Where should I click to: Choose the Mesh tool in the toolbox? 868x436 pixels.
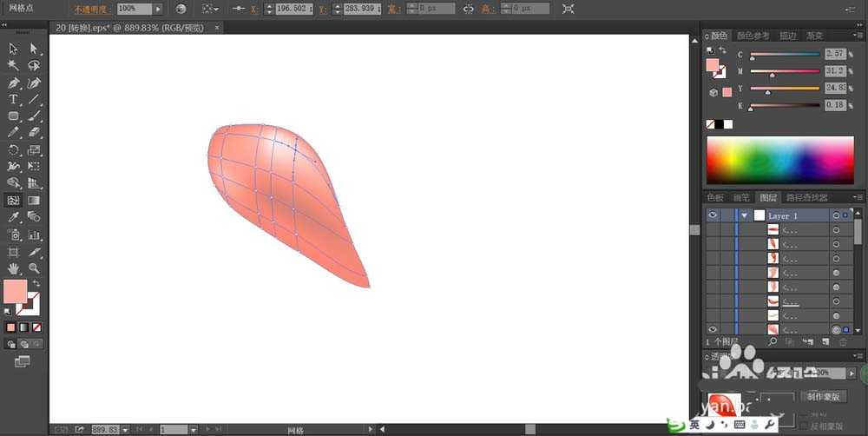coord(14,200)
